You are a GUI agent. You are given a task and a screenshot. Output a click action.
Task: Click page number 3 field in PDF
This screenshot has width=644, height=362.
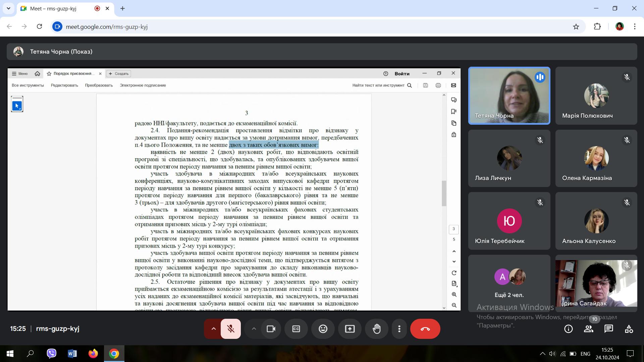(454, 229)
